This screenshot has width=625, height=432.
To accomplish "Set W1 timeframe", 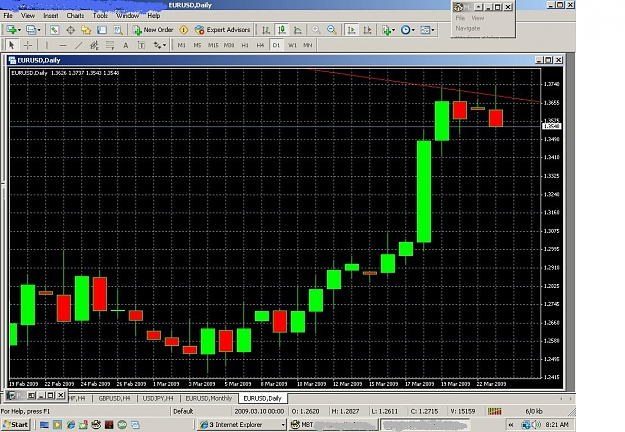I will (292, 45).
